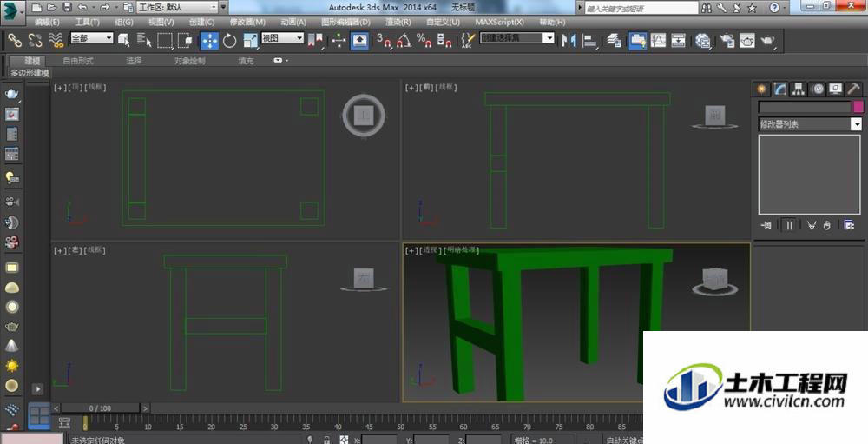Open the Layer Manager

pos(614,40)
